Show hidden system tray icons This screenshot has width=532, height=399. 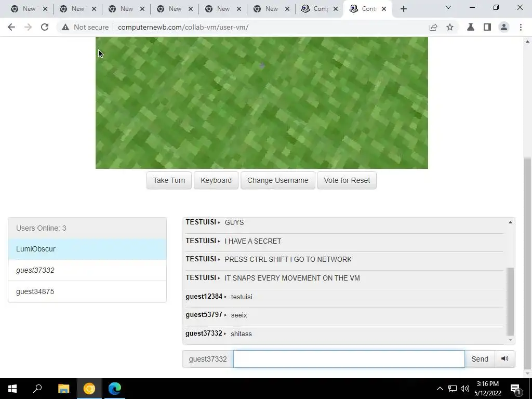click(440, 389)
